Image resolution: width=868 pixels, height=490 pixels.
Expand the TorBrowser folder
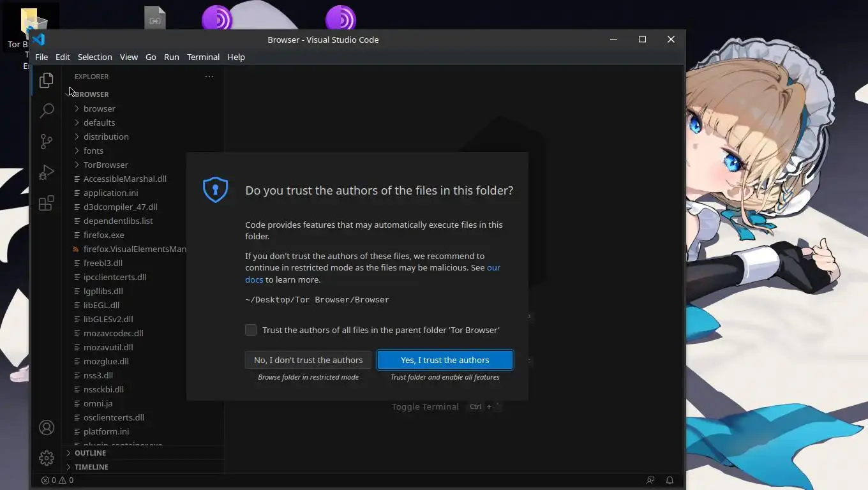click(77, 165)
